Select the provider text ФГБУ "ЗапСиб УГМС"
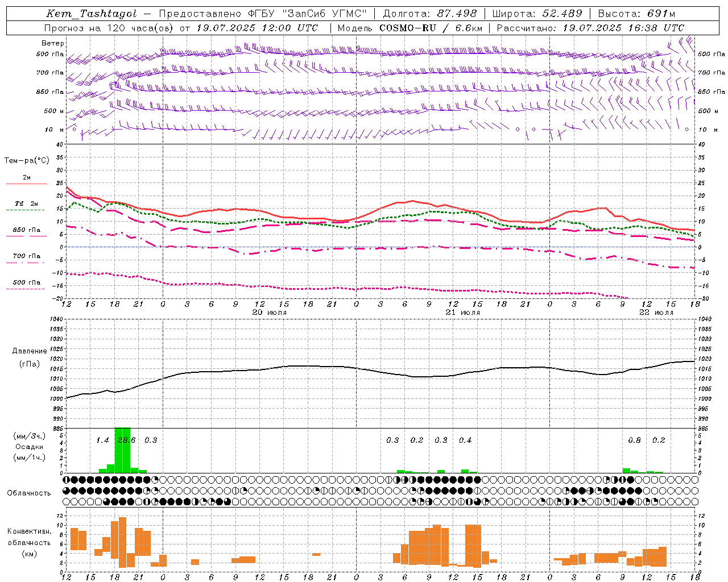Viewport: 728px width, 582px height. pos(308,14)
